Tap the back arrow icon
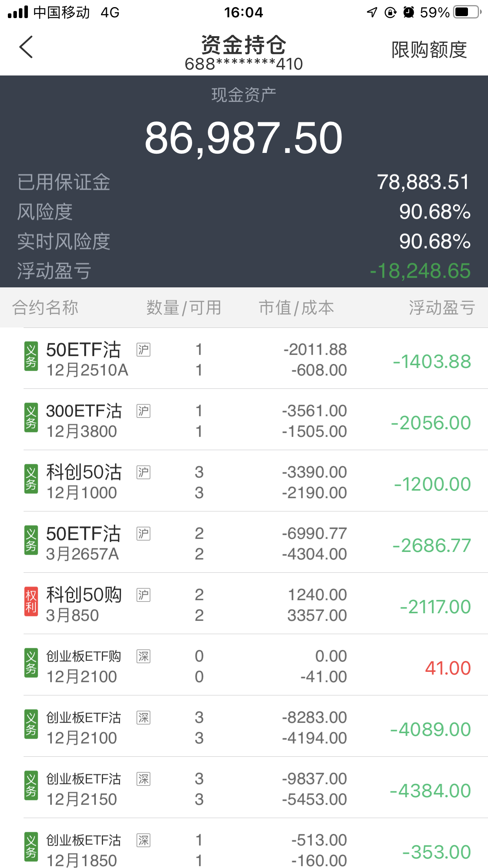Image resolution: width=488 pixels, height=868 pixels. pyautogui.click(x=26, y=47)
